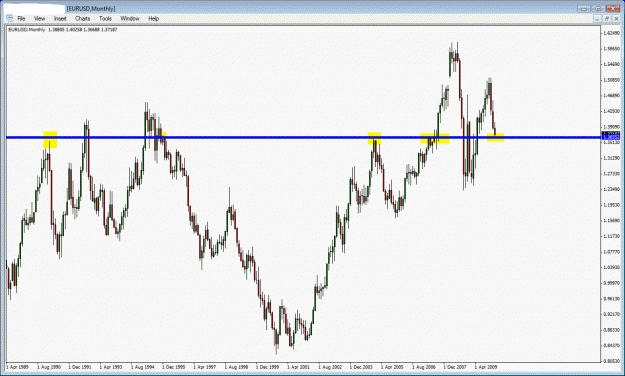Click the '1 Dec 1991' date label

pos(80,367)
